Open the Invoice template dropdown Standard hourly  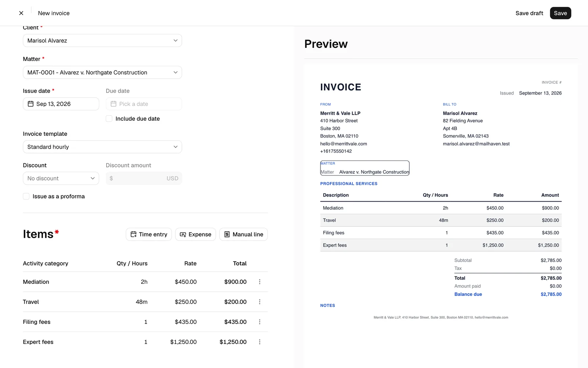click(102, 147)
